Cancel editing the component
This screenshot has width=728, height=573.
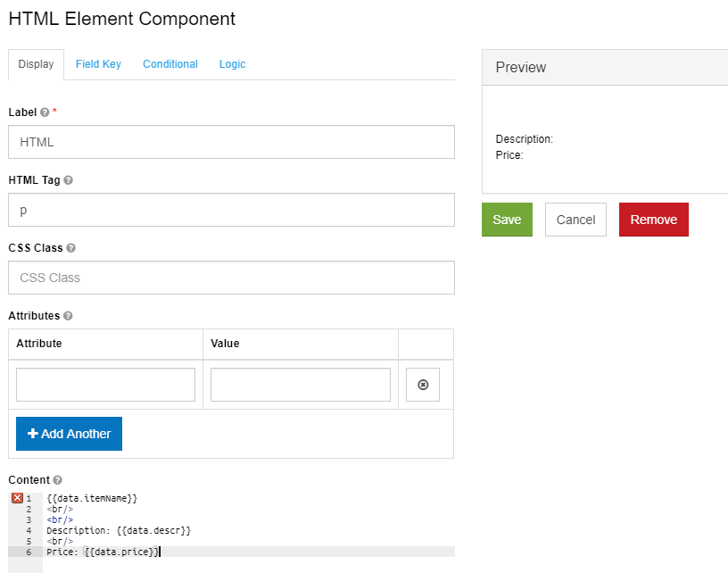[x=575, y=219]
